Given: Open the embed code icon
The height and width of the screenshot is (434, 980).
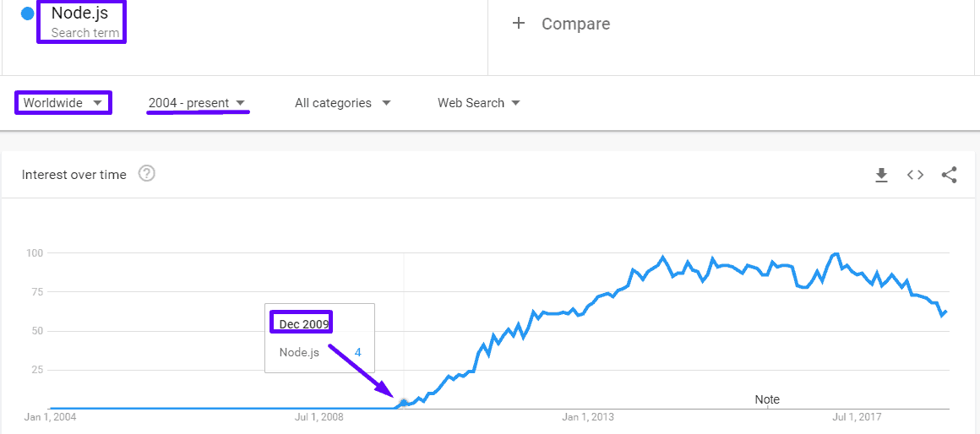Looking at the screenshot, I should [915, 175].
